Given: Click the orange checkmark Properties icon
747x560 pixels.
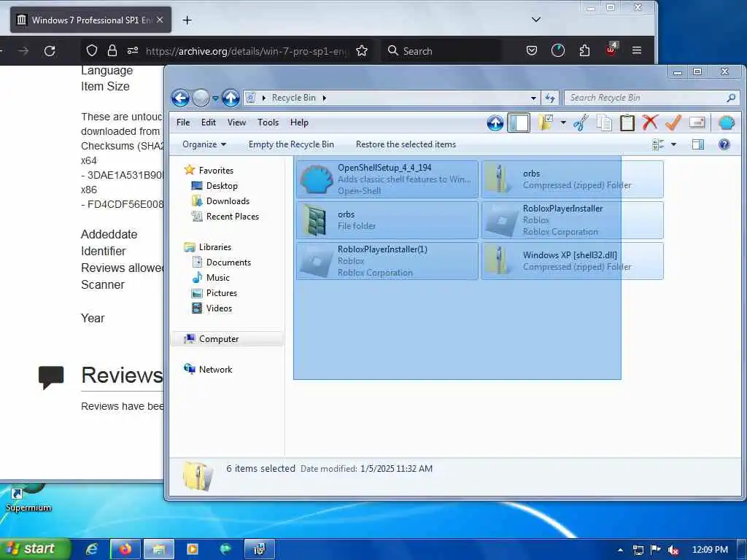Looking at the screenshot, I should (x=673, y=122).
